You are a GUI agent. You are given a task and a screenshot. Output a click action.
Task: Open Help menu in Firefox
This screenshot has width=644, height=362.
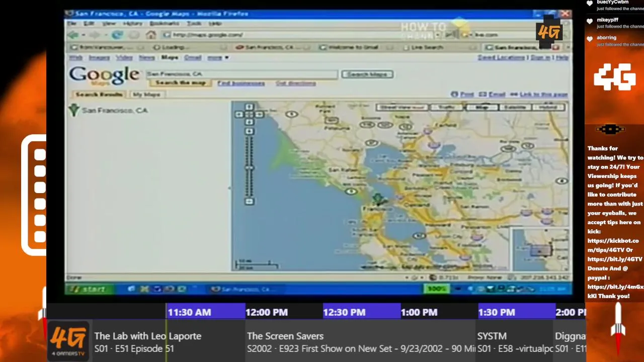(x=215, y=24)
